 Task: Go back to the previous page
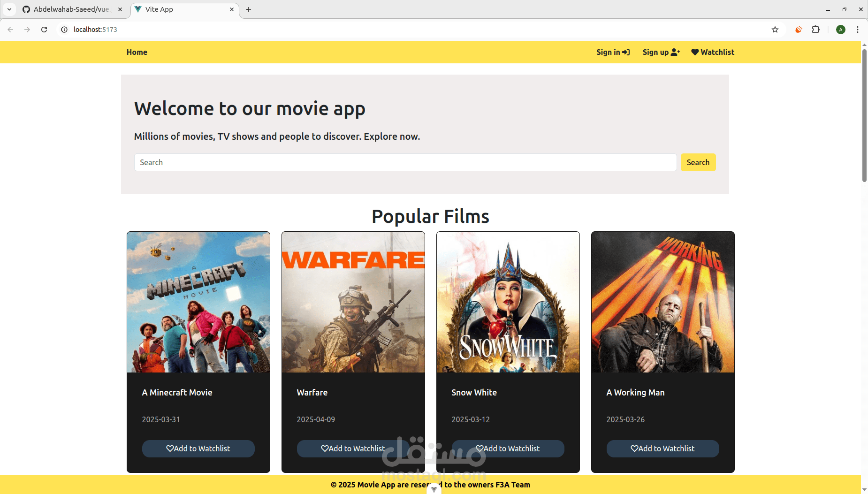pyautogui.click(x=10, y=30)
